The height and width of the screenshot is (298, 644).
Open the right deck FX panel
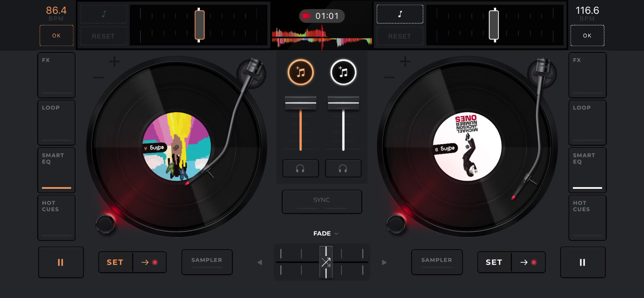[588, 75]
